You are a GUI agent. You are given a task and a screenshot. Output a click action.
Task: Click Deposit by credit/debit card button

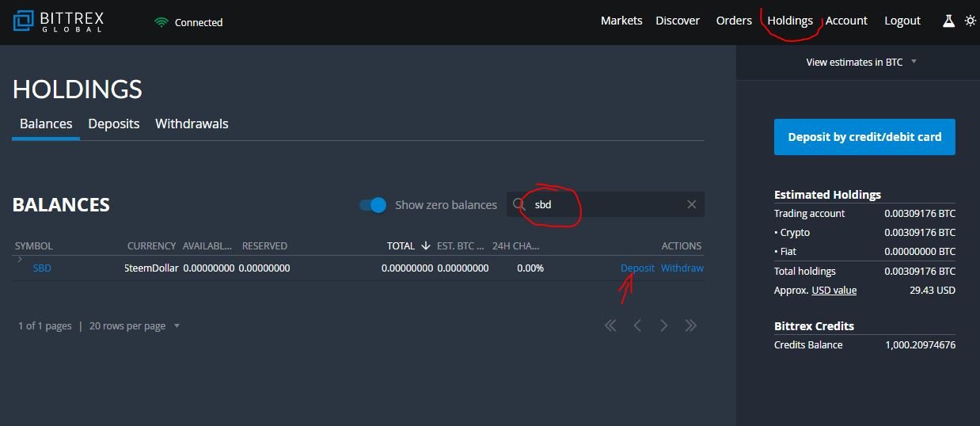tap(864, 137)
